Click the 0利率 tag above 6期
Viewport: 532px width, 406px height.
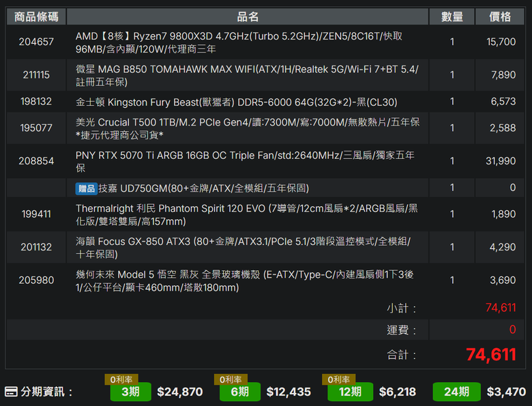[231, 379]
